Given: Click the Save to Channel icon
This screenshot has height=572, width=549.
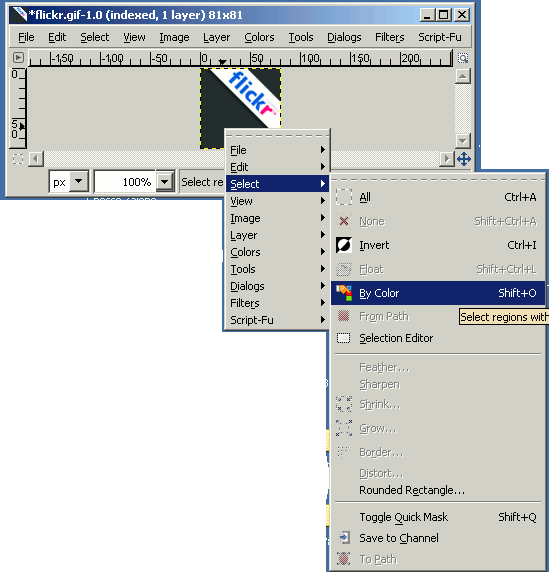Looking at the screenshot, I should click(344, 538).
